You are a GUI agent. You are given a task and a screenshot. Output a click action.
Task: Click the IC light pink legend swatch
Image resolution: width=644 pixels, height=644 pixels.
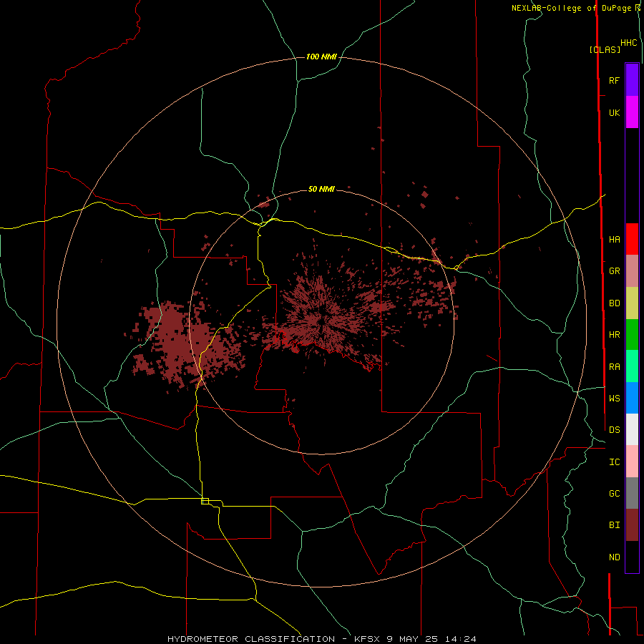pos(632,462)
